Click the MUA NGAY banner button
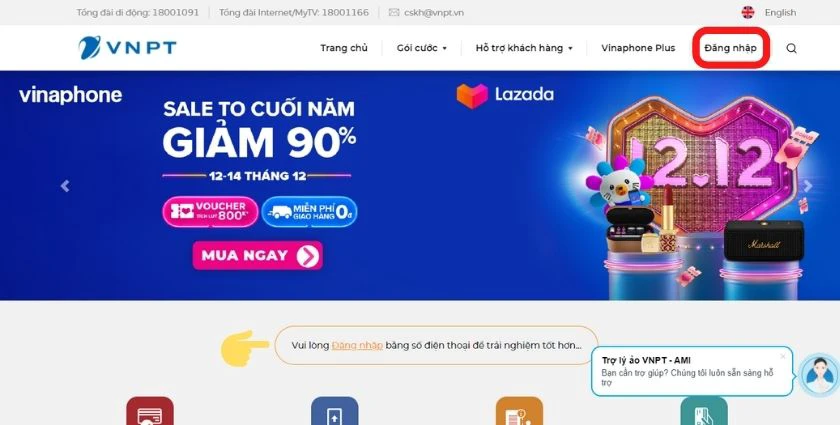Viewport: 840px width, 425px height. click(x=258, y=256)
